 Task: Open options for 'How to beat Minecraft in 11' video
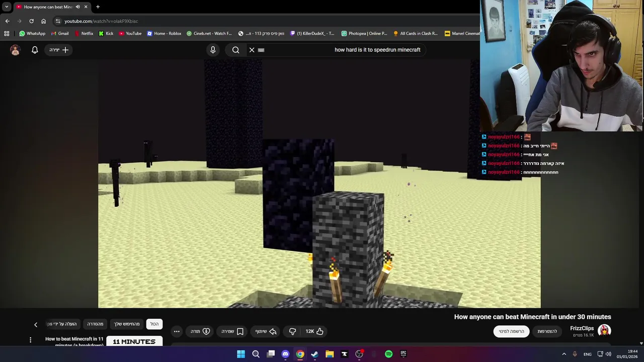[30, 340]
